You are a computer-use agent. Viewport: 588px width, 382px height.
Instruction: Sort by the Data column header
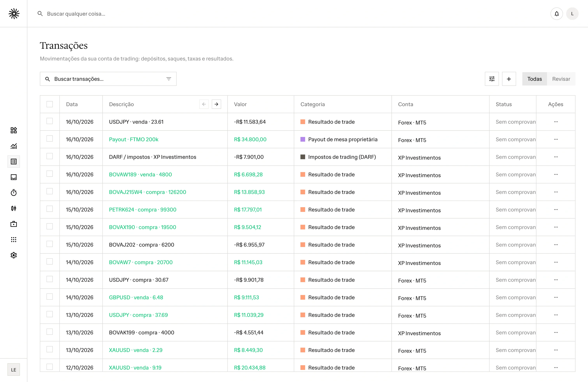(72, 104)
